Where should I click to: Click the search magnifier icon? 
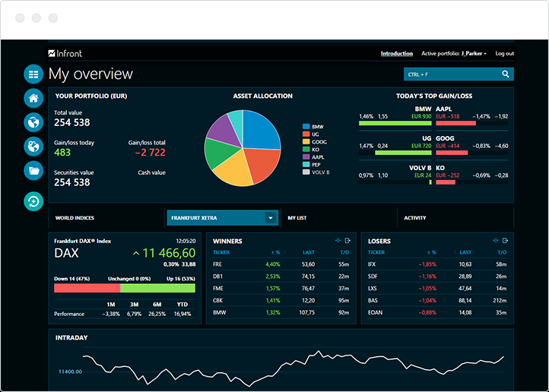coord(505,74)
